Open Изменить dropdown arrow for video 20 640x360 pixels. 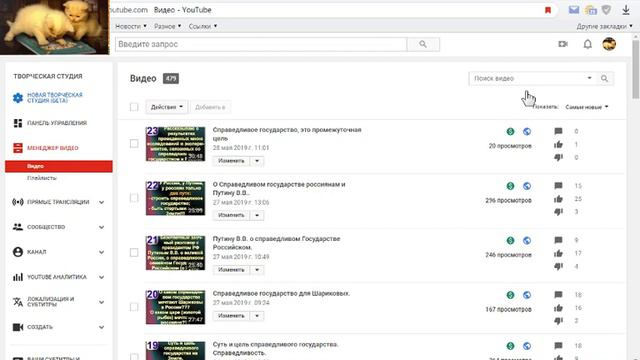coord(257,316)
